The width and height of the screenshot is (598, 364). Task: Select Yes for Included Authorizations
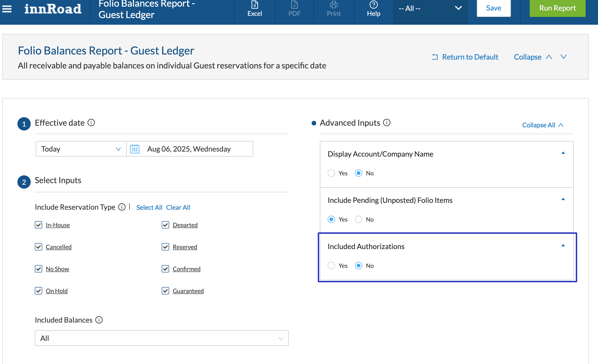[x=331, y=266]
